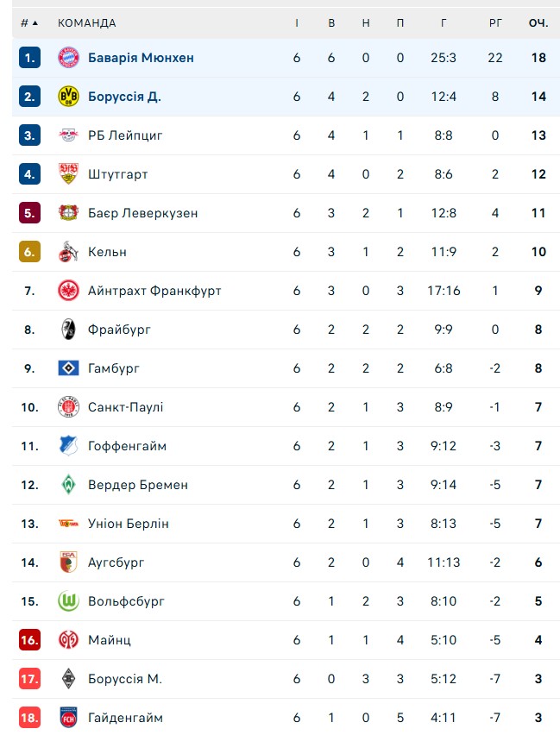Open the Баварія Мюнхен team link

tap(141, 58)
